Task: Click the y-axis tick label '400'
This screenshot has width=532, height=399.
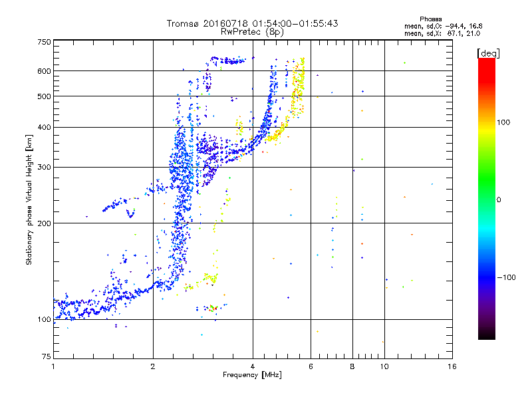Action: tap(44, 127)
